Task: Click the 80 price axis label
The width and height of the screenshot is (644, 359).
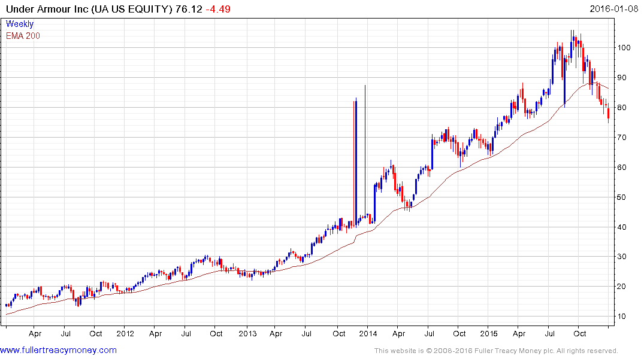Action: 622,108
